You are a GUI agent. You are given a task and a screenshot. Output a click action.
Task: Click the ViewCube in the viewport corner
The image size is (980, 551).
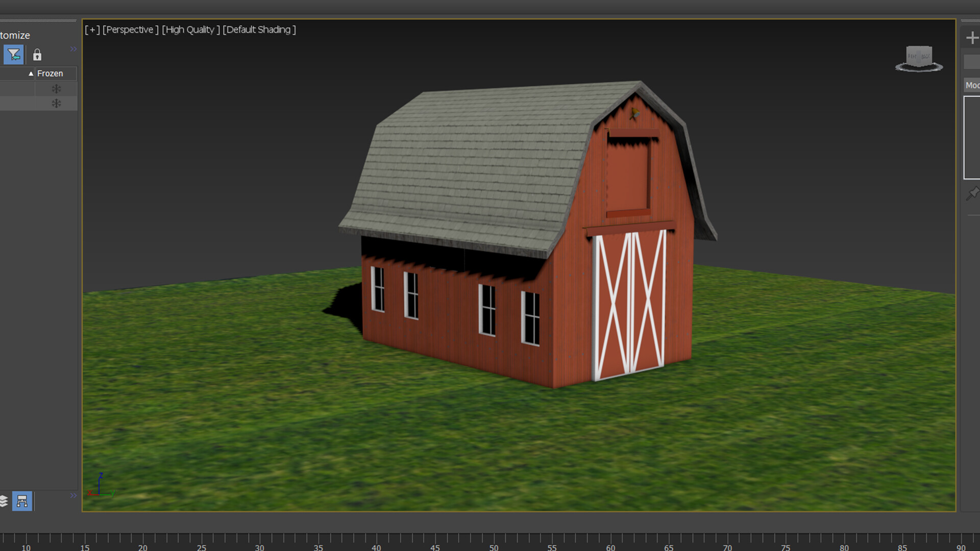tap(918, 56)
